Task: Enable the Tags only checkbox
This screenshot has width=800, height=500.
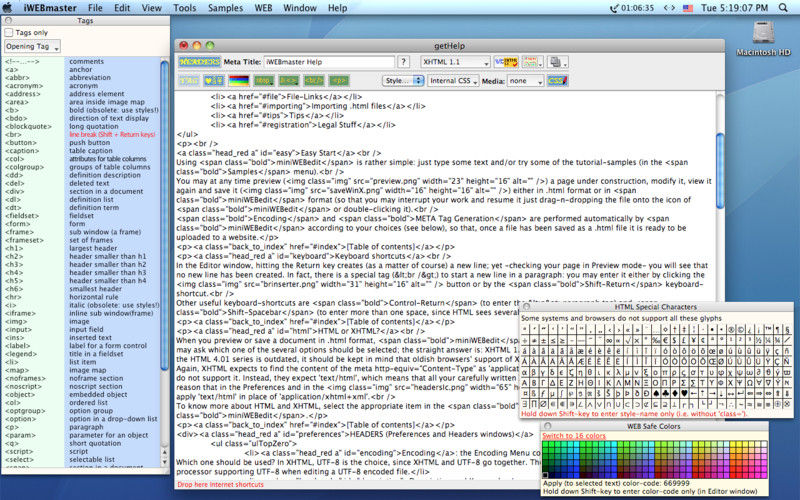Action: [x=8, y=33]
